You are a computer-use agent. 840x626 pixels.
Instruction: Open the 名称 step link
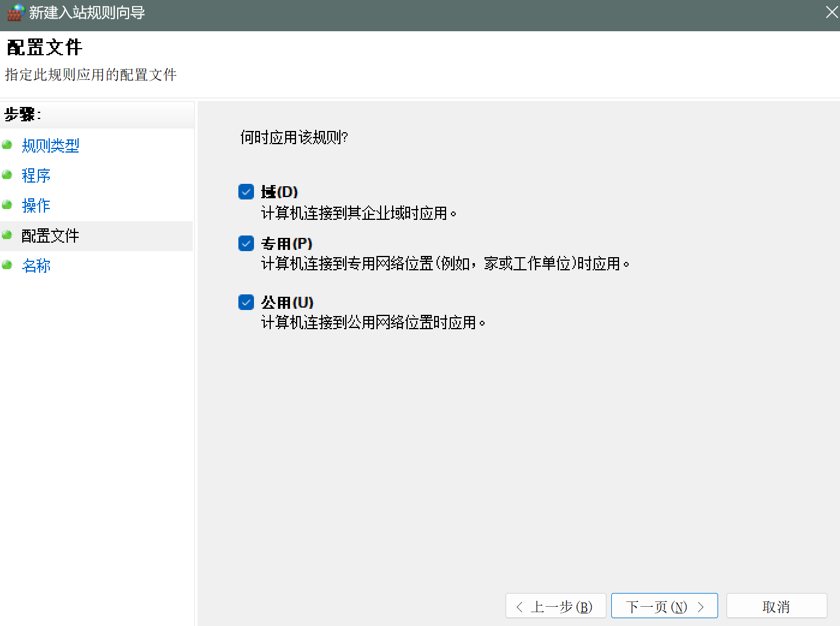click(x=36, y=266)
